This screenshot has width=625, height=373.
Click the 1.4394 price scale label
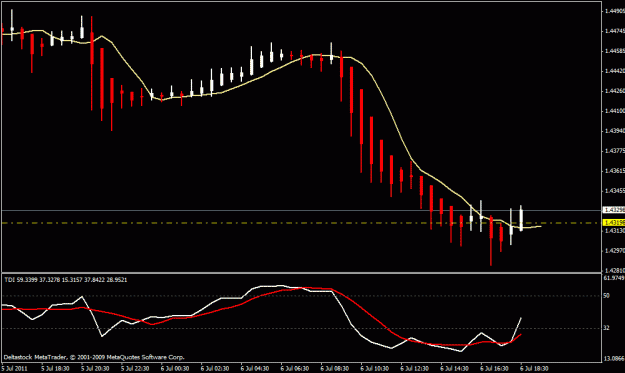coord(615,130)
